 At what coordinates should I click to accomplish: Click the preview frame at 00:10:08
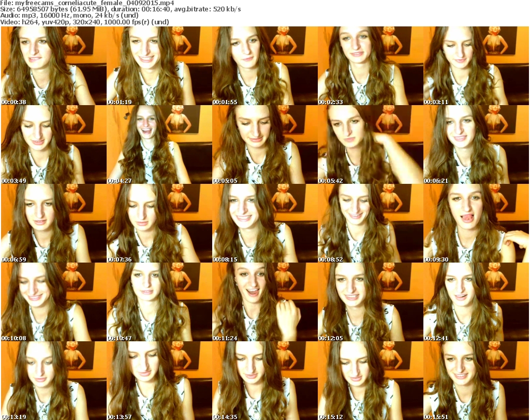point(54,302)
